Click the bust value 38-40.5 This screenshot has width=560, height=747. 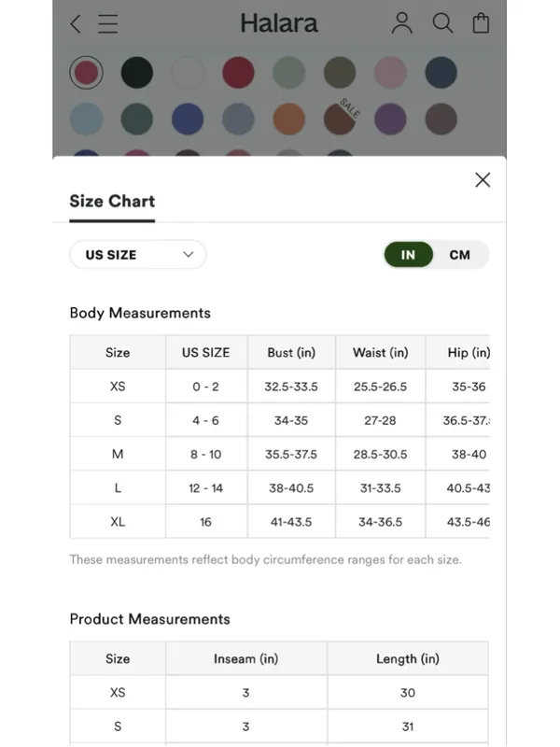pyautogui.click(x=291, y=488)
